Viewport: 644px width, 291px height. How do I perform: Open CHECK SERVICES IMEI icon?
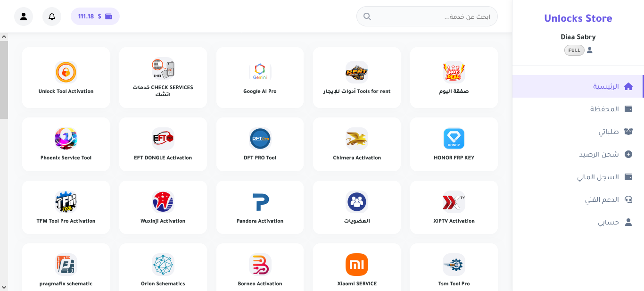(163, 68)
